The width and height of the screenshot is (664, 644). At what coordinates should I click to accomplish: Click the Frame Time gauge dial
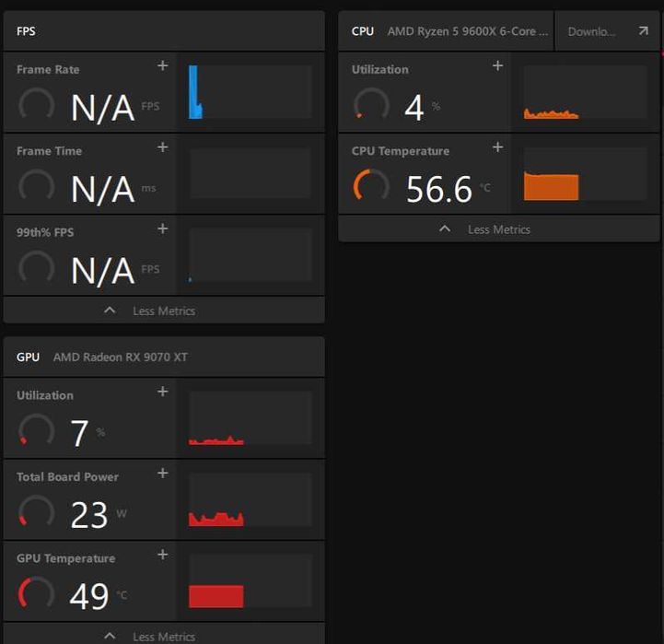point(37,185)
